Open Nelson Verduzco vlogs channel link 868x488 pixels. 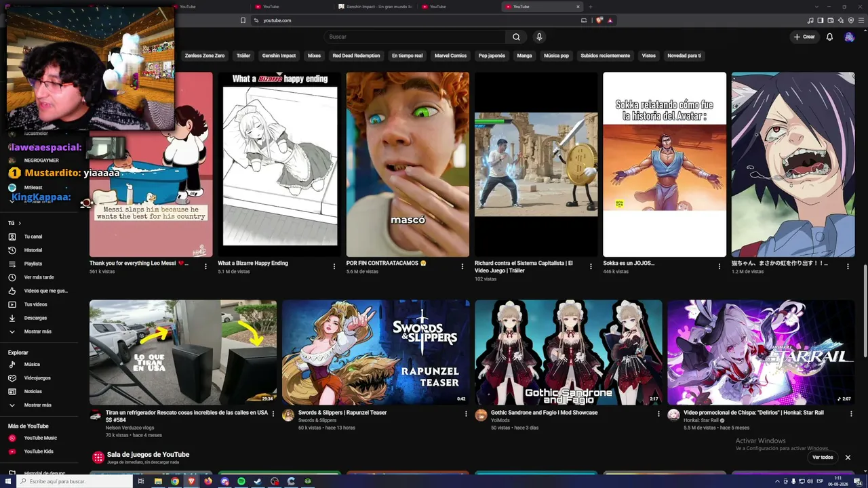click(x=130, y=428)
